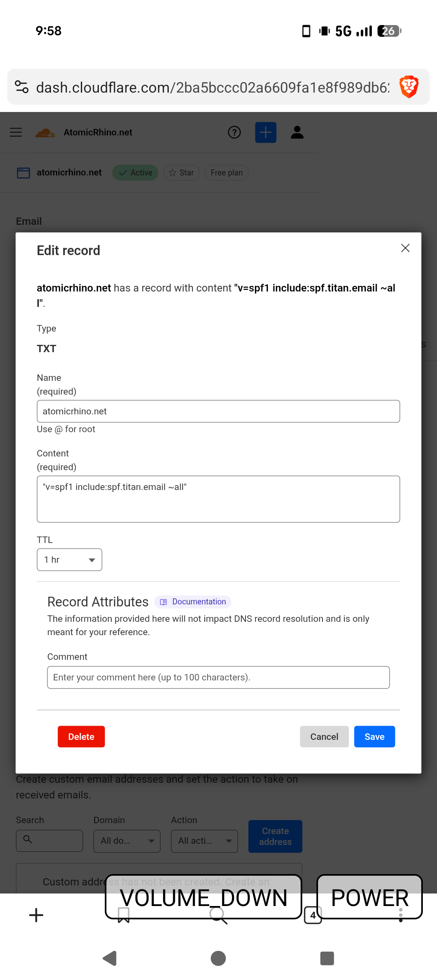Cancel editing the record

pyautogui.click(x=324, y=737)
